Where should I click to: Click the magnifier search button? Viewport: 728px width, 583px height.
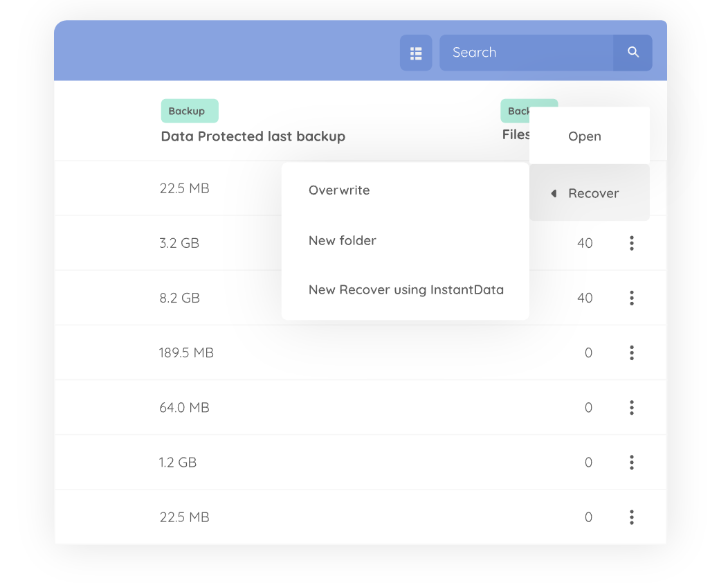coord(633,53)
